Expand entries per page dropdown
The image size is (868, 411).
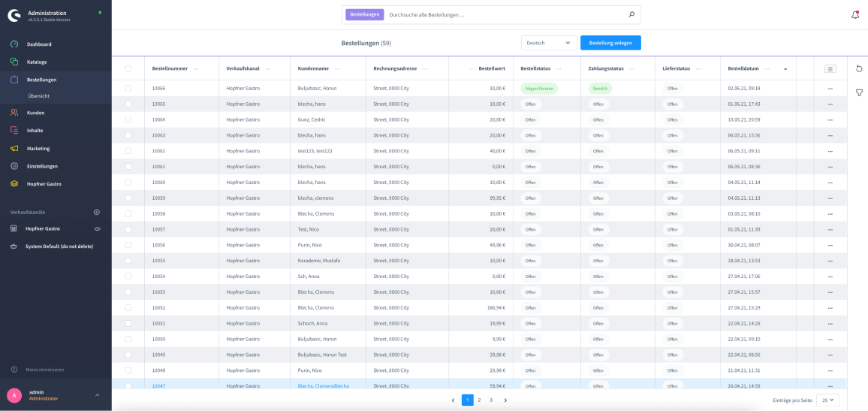point(829,400)
